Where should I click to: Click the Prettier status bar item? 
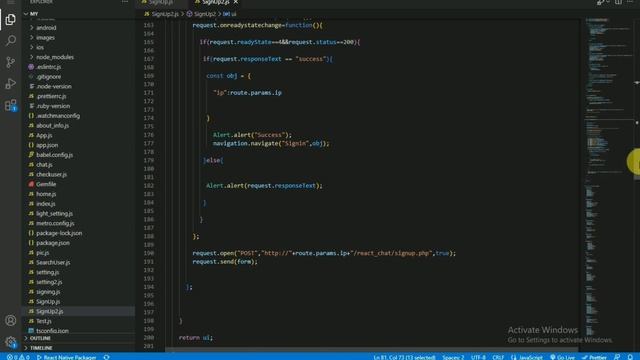pos(594,357)
